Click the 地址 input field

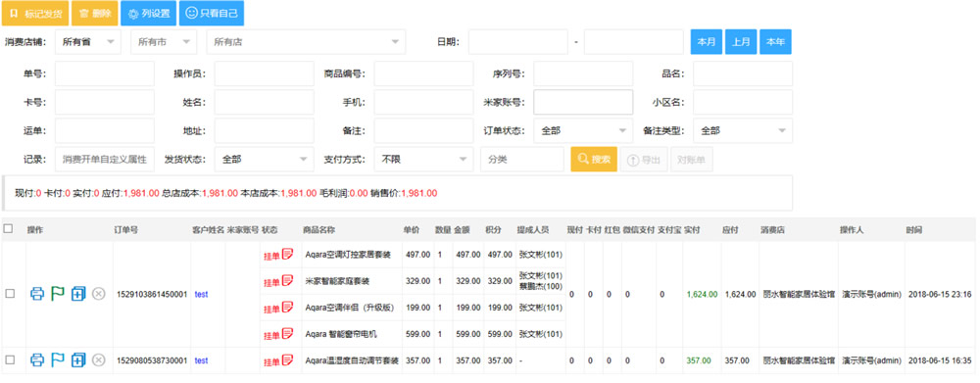click(x=264, y=130)
